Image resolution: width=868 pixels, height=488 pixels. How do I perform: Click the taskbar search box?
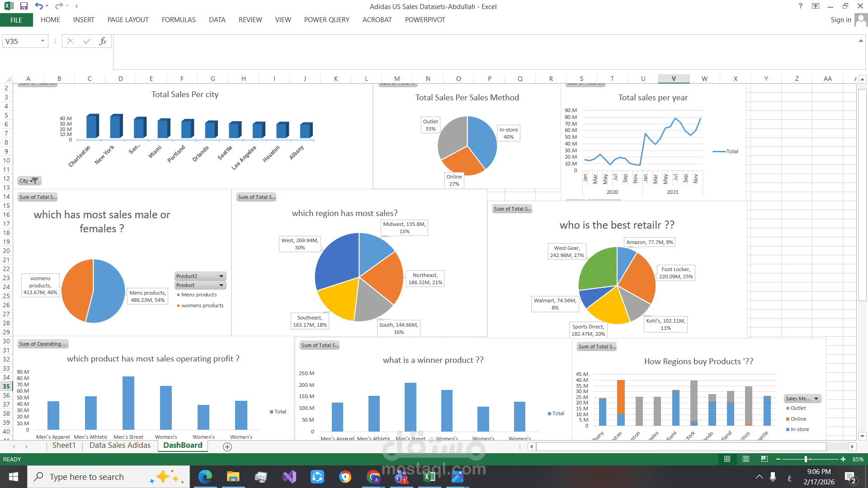[x=108, y=477]
